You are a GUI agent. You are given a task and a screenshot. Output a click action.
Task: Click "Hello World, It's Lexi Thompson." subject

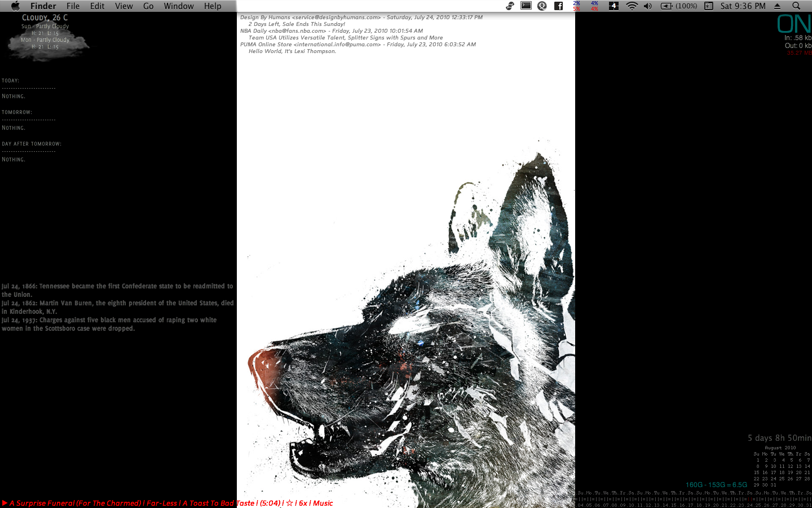(x=292, y=51)
